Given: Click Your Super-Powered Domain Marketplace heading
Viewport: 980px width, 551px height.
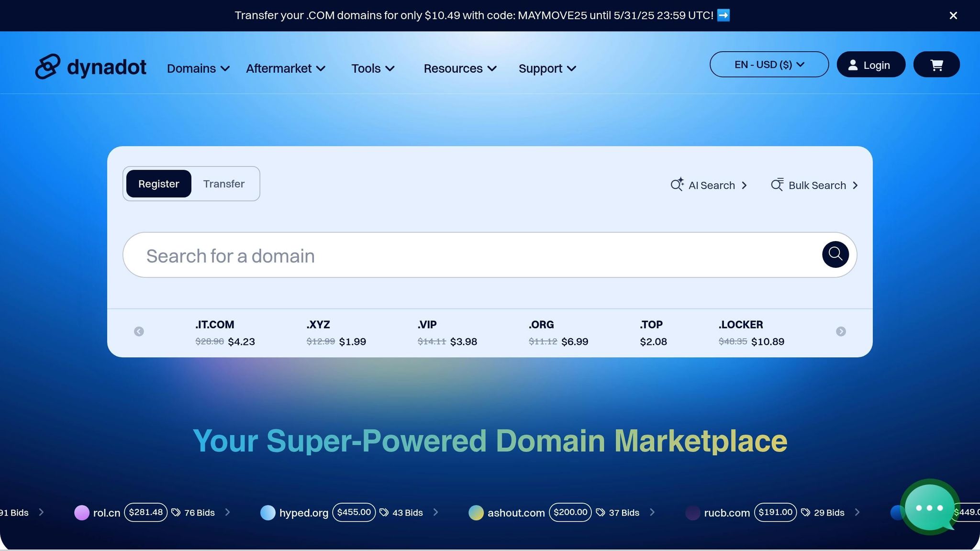Looking at the screenshot, I should [490, 441].
